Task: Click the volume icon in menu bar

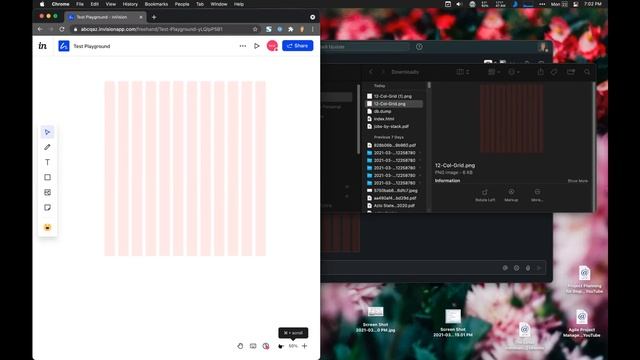Action: click(459, 4)
